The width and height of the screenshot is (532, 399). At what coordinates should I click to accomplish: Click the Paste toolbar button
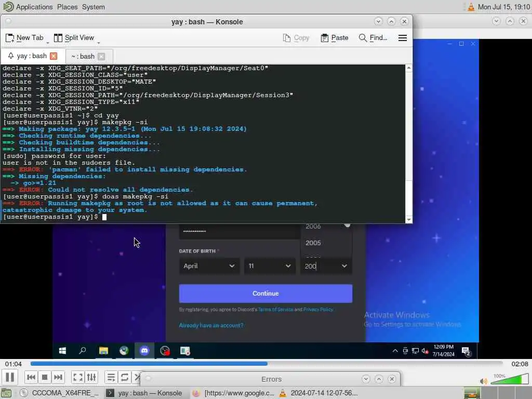[x=335, y=37]
